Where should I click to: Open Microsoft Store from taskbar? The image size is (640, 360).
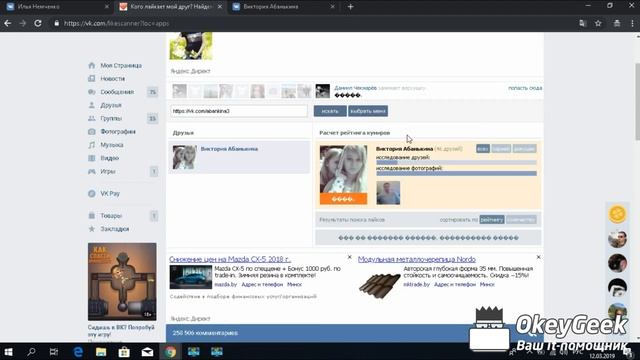(x=124, y=351)
